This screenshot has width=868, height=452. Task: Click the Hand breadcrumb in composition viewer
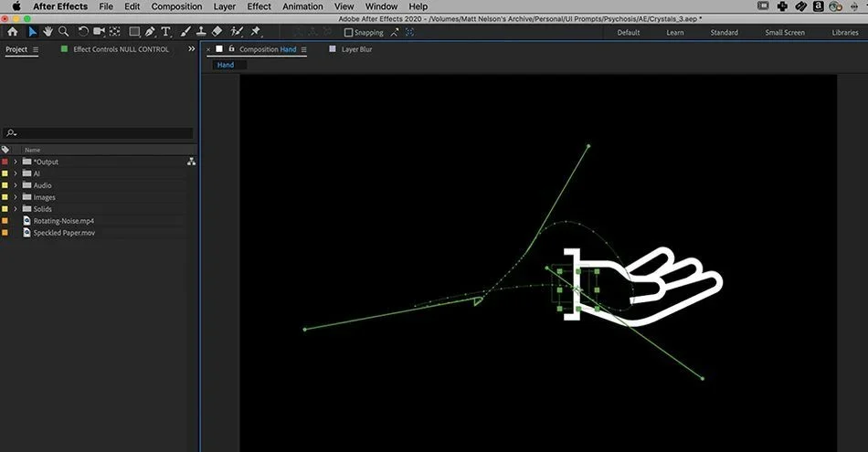(x=226, y=65)
